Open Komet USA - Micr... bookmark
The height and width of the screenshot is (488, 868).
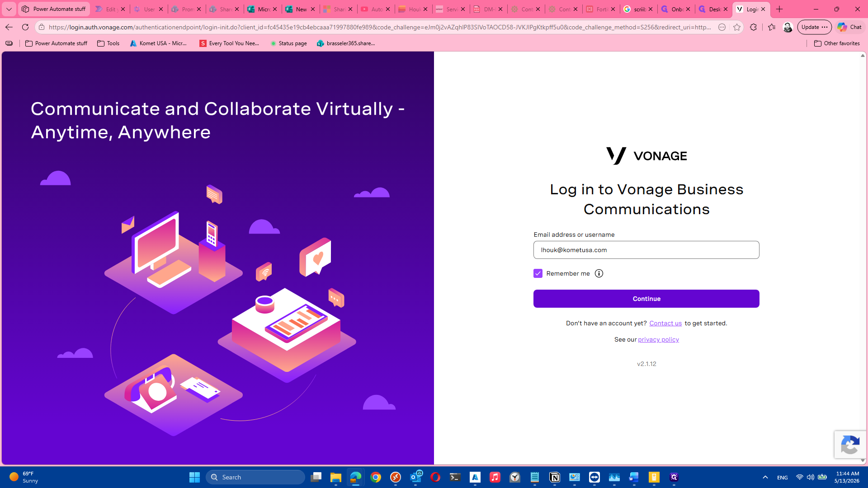click(x=159, y=43)
